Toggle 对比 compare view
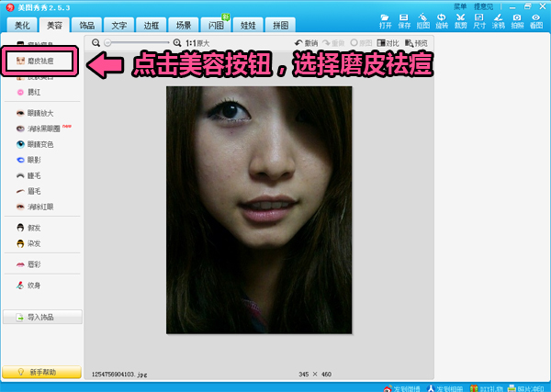The image size is (551, 392). pos(388,43)
